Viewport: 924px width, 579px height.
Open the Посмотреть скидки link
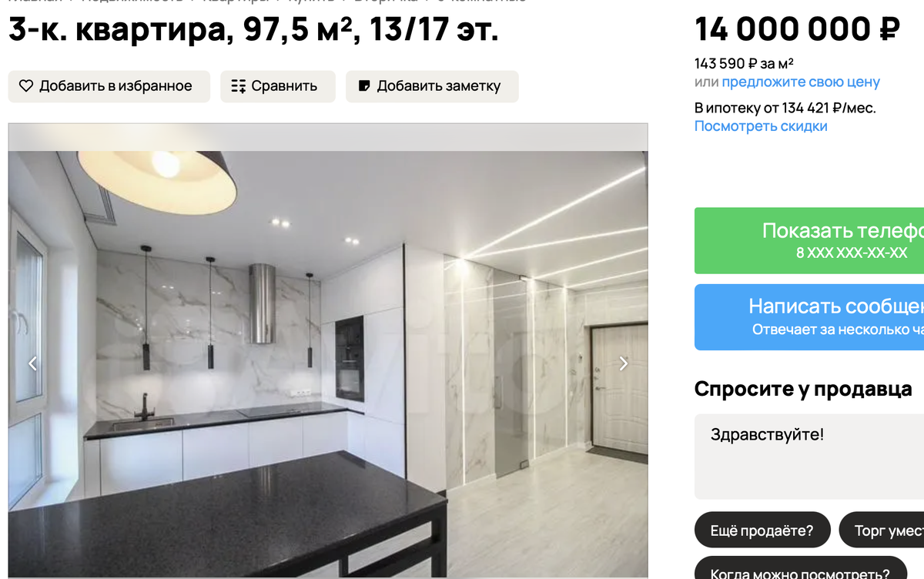761,126
